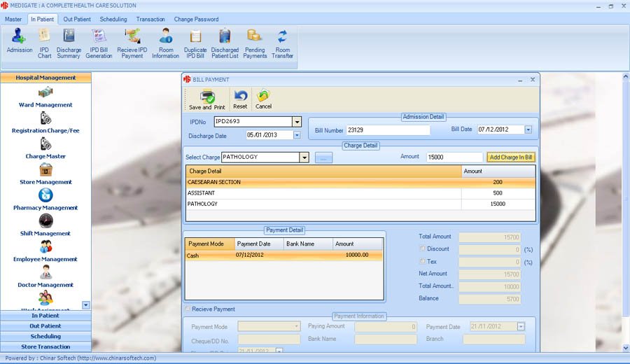Open Registration Charge/Fee in sidebar
This screenshot has width=630, height=364.
click(x=45, y=123)
